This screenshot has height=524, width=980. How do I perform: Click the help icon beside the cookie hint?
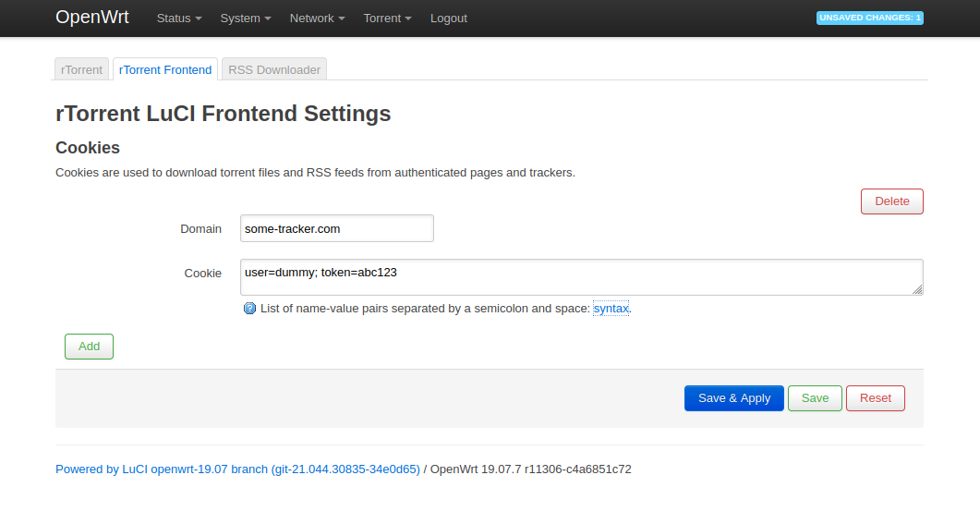(249, 309)
